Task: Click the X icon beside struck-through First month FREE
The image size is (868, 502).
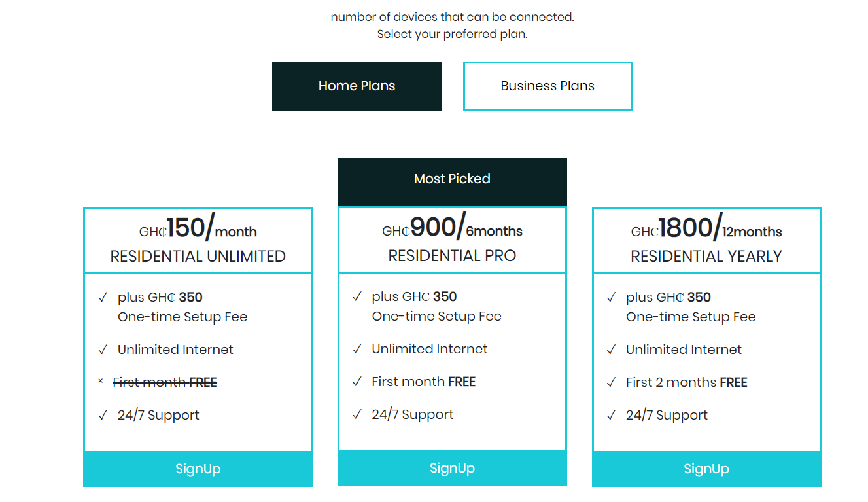Action: point(101,381)
